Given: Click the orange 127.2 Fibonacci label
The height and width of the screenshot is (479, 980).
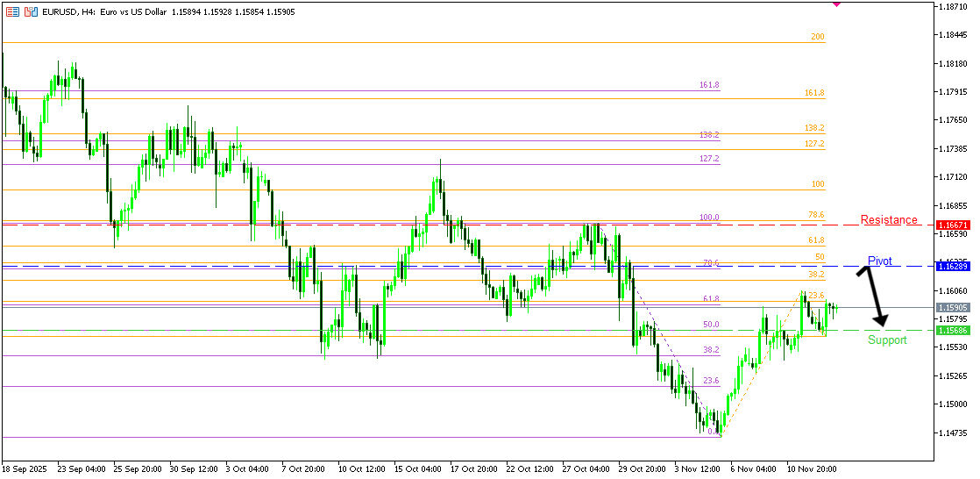Looking at the screenshot, I should point(814,144).
